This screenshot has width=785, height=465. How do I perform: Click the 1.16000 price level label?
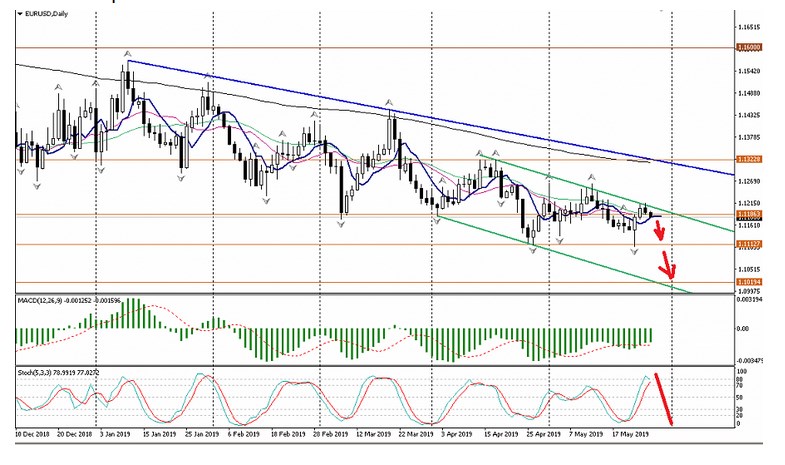746,47
